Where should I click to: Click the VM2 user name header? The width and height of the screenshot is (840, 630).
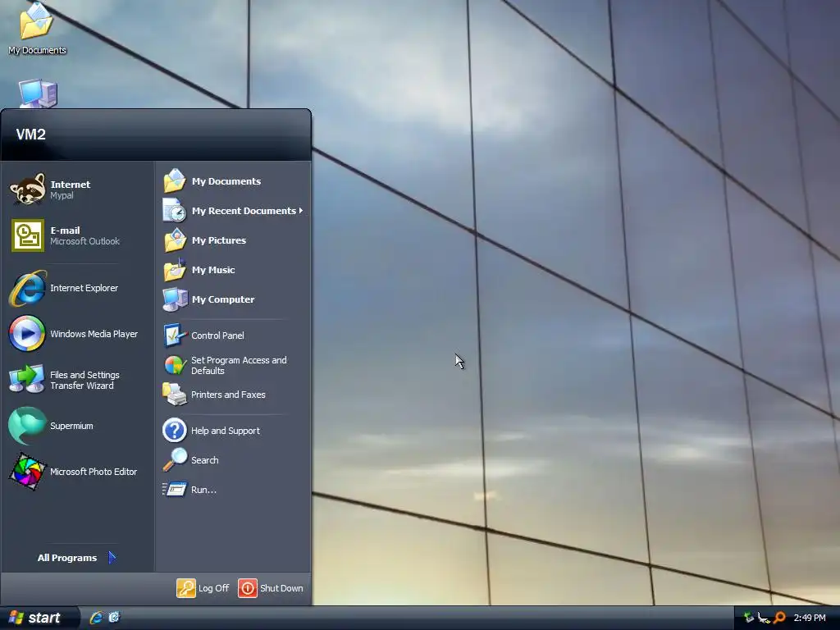pos(30,135)
